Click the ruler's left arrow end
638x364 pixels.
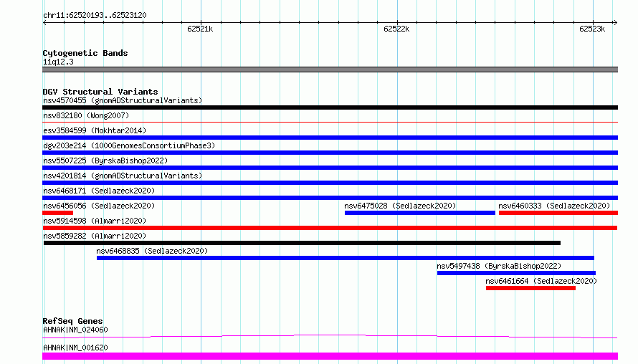[x=44, y=22]
